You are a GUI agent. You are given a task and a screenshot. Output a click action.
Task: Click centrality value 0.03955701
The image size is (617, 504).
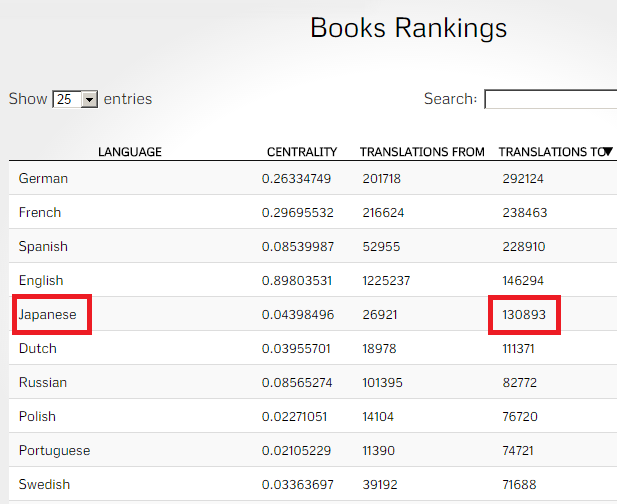coord(296,349)
